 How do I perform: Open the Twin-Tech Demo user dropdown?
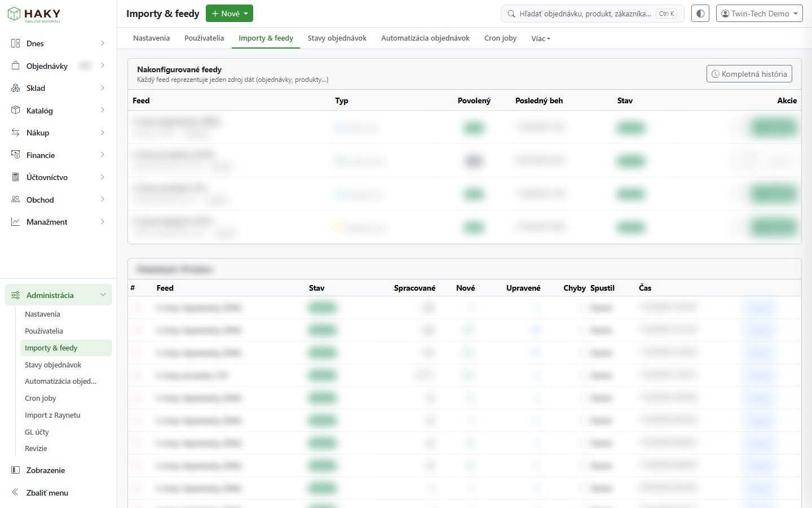[760, 14]
